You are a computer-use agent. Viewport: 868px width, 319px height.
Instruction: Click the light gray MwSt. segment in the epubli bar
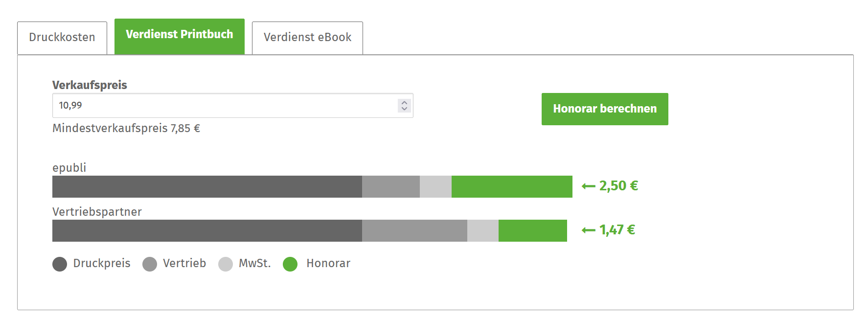pos(435,186)
